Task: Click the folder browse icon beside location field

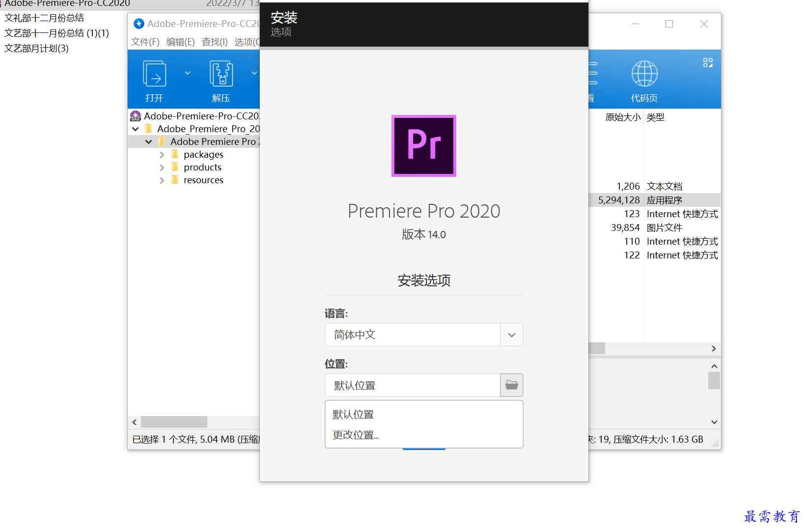Action: point(512,385)
